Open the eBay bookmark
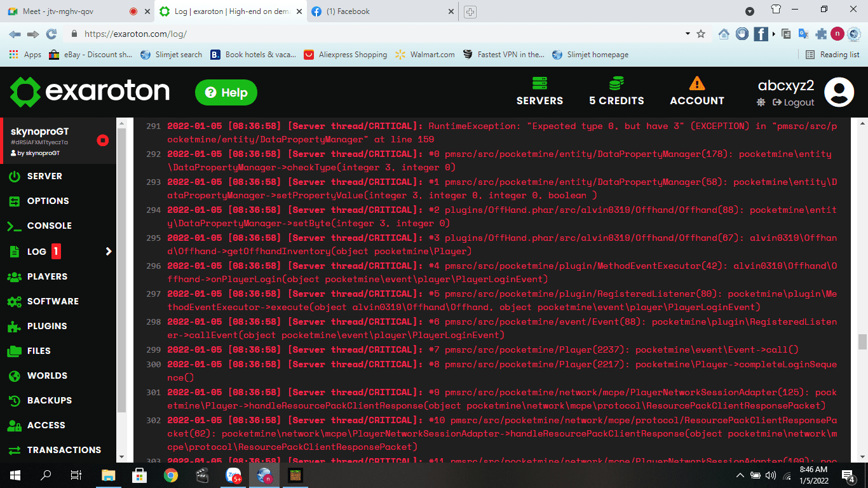This screenshot has height=488, width=868. point(91,55)
